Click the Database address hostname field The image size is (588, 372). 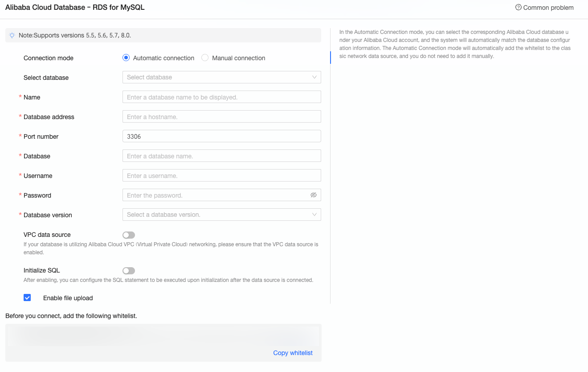[221, 117]
